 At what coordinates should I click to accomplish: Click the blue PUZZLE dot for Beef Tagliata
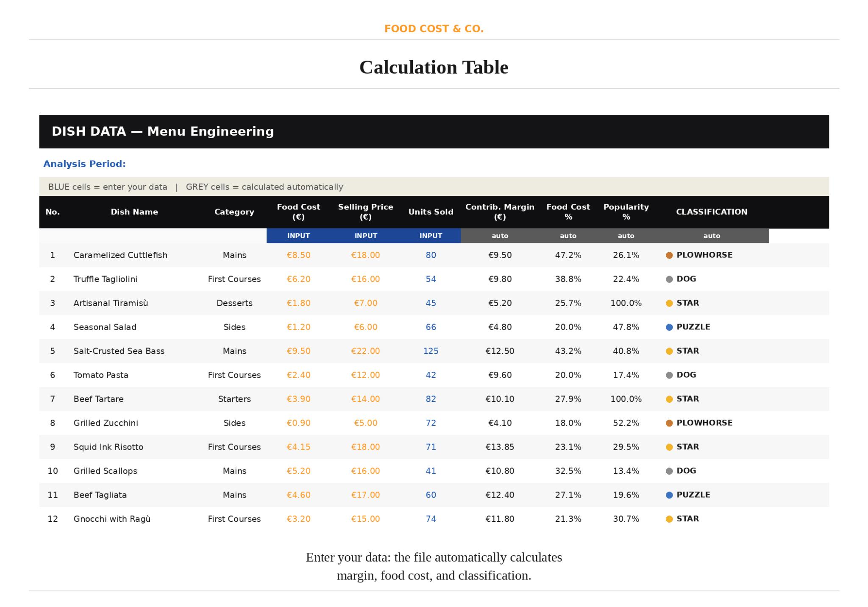669,495
